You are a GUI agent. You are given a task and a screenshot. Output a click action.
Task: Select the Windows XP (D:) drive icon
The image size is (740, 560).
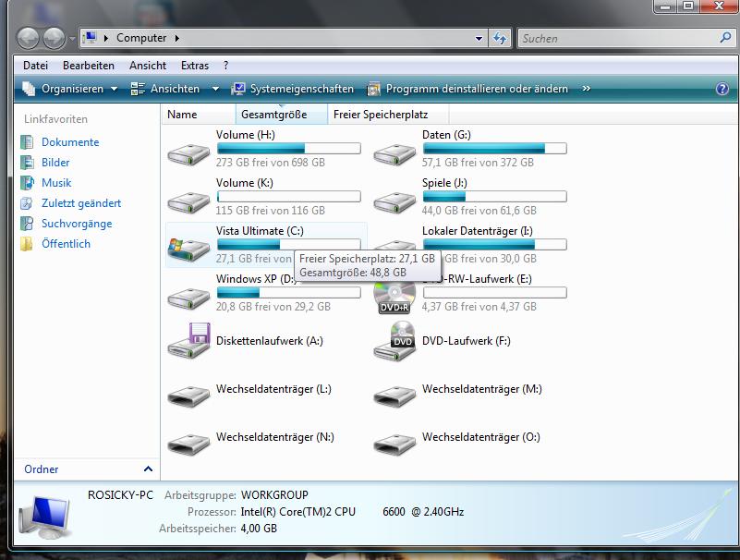pos(188,298)
